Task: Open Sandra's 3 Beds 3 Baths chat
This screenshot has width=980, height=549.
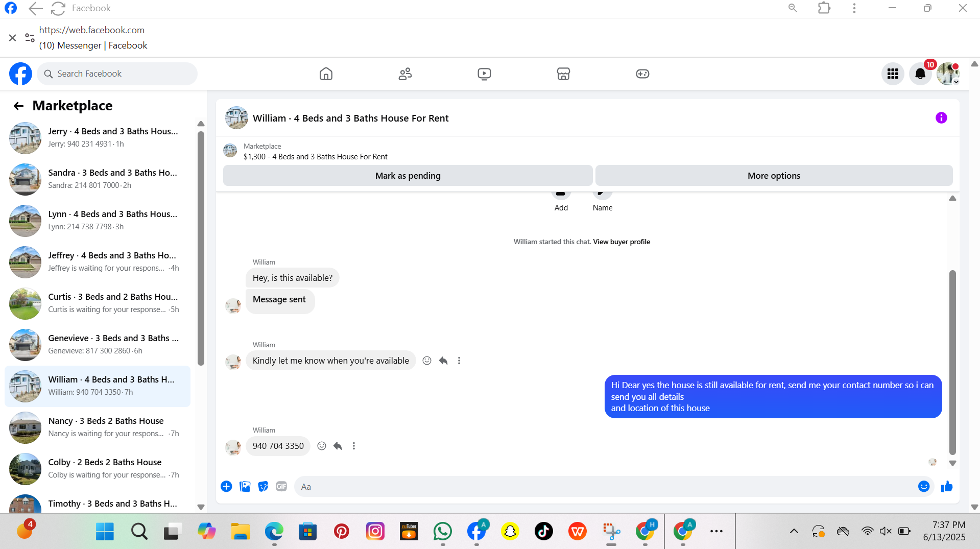Action: pos(97,179)
